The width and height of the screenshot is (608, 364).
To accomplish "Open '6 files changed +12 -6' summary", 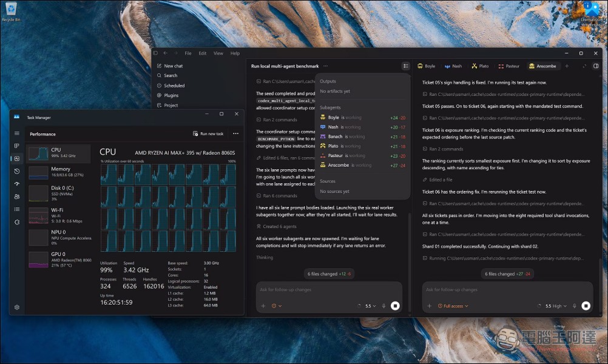I will pyautogui.click(x=329, y=274).
